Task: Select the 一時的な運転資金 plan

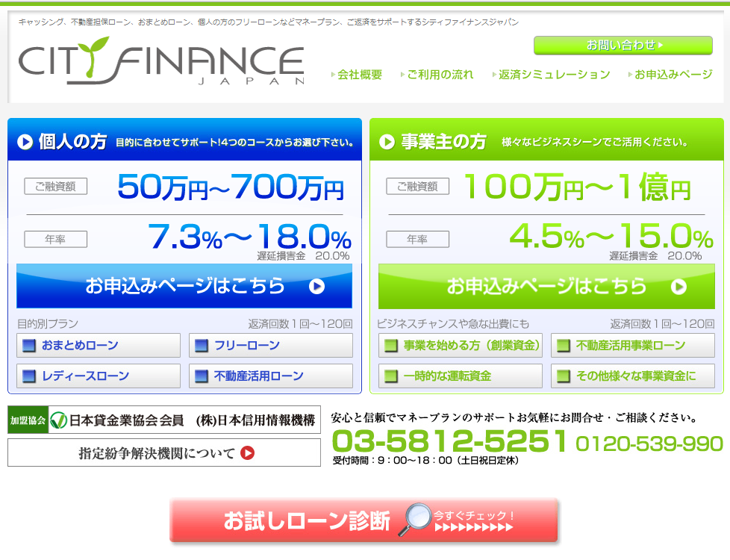Action: (461, 376)
